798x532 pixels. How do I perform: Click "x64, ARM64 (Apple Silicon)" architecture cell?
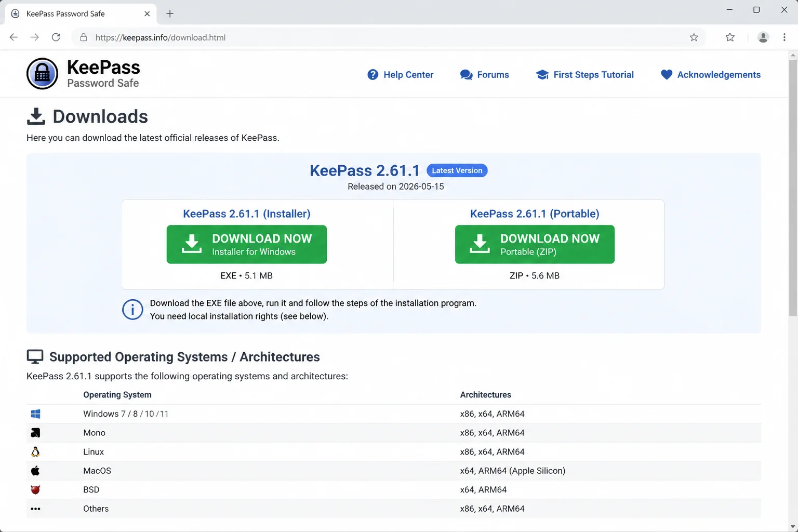513,471
